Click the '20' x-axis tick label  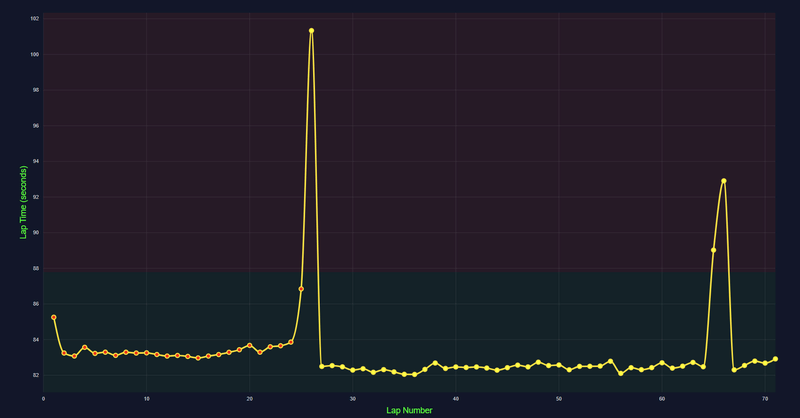click(249, 399)
